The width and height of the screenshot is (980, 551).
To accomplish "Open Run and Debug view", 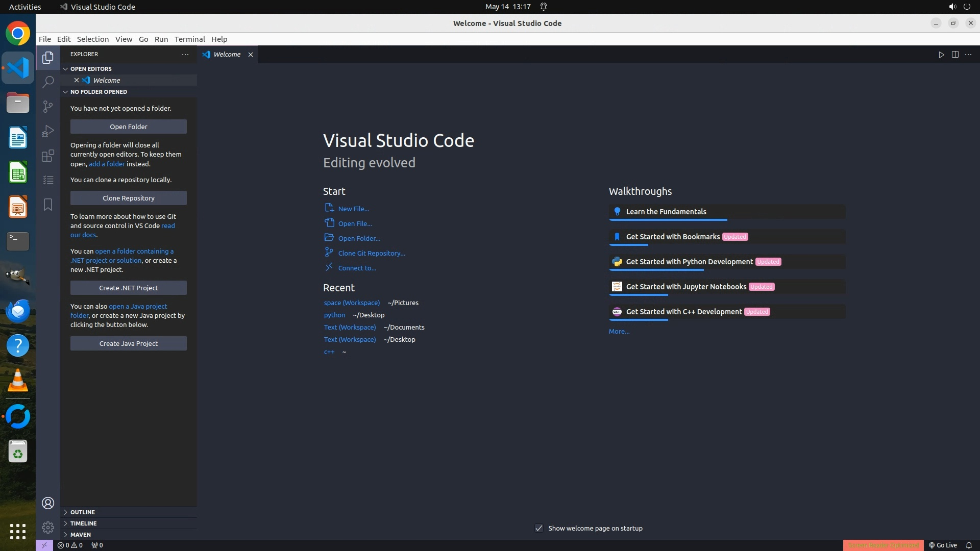I will [48, 131].
